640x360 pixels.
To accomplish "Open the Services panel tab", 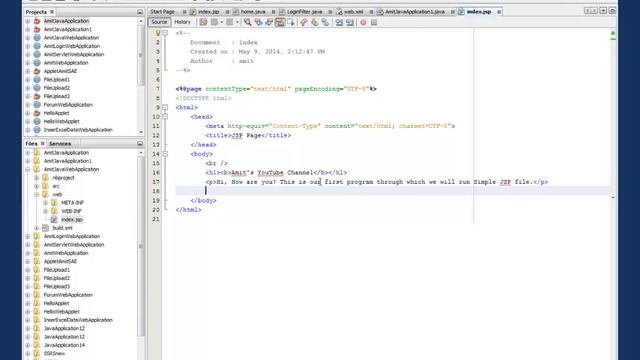I will (x=60, y=144).
